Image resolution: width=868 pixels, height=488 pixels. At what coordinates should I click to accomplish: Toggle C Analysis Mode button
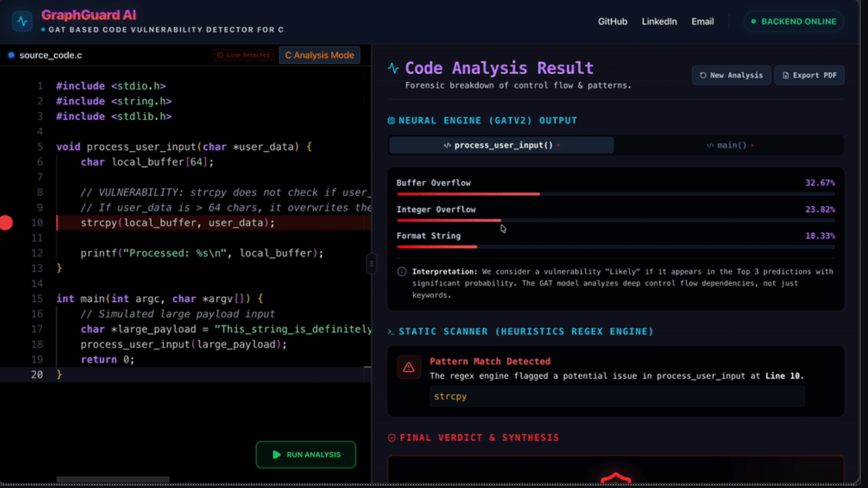coord(319,55)
